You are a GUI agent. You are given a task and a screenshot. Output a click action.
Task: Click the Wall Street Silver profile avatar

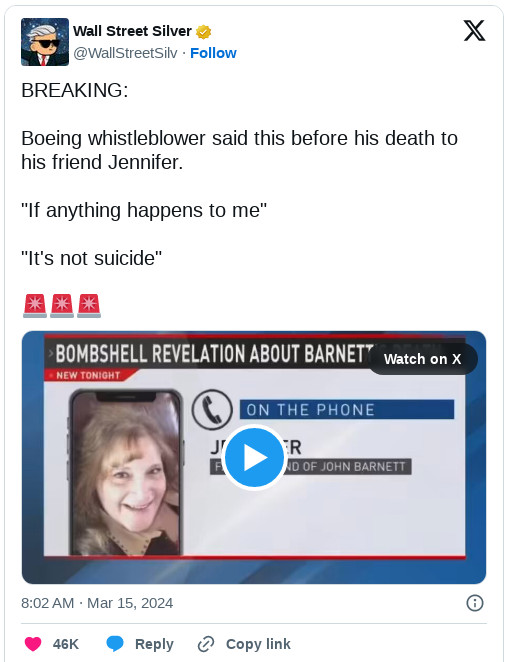45,42
